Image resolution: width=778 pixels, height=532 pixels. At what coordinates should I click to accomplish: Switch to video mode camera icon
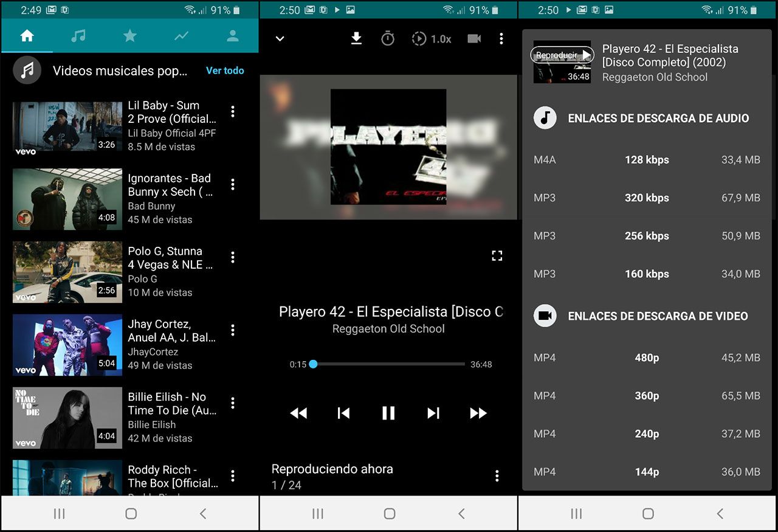tap(474, 38)
